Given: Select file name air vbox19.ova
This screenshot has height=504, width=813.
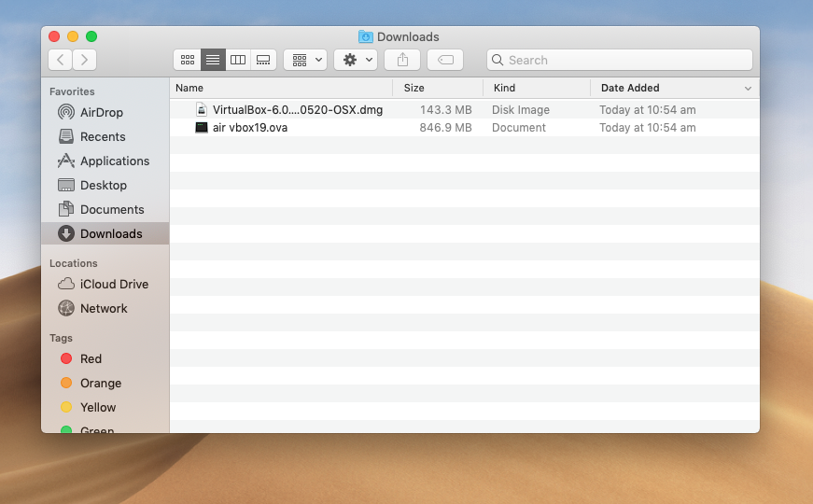Looking at the screenshot, I should [250, 127].
